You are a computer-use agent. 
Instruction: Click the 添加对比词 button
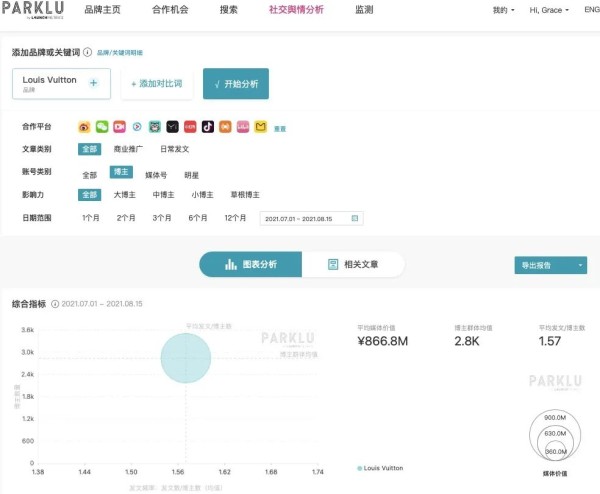click(x=157, y=83)
